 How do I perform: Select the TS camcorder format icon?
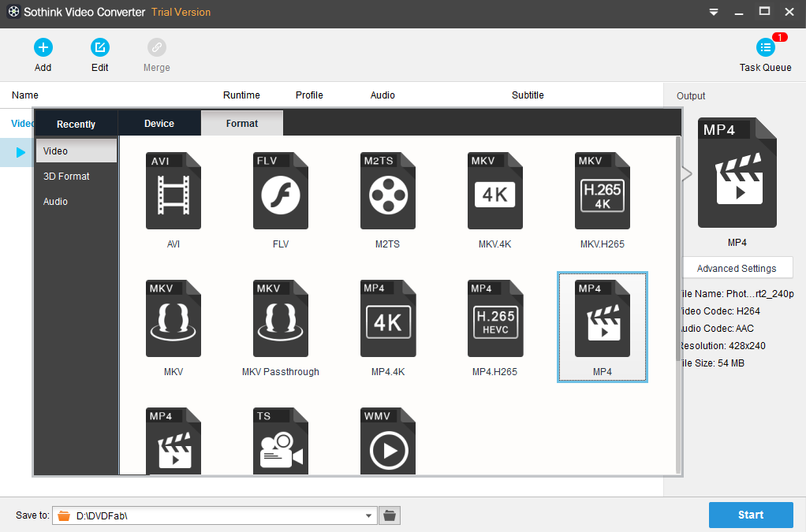(x=281, y=441)
